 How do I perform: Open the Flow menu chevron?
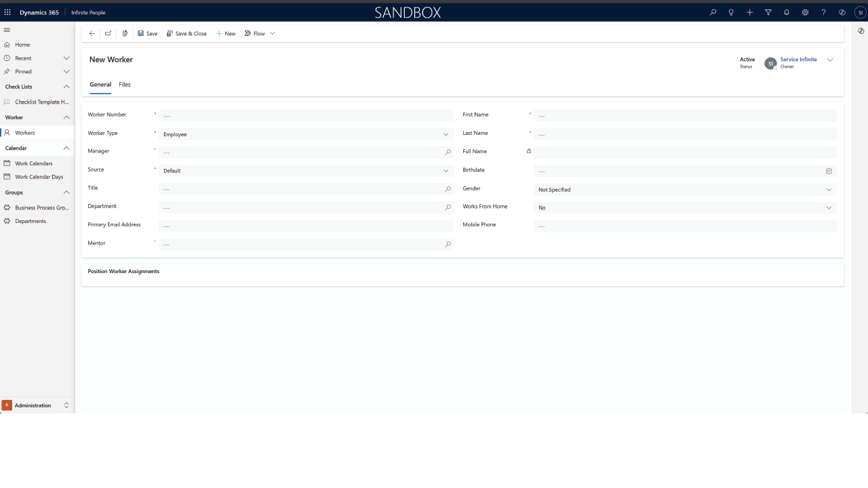(x=273, y=33)
